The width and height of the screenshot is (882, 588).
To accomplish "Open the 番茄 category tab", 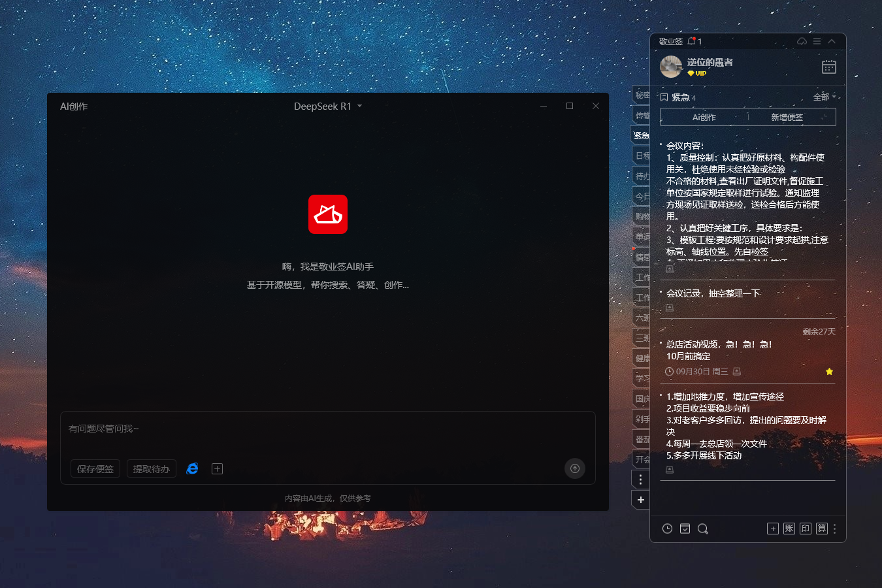I will click(642, 439).
